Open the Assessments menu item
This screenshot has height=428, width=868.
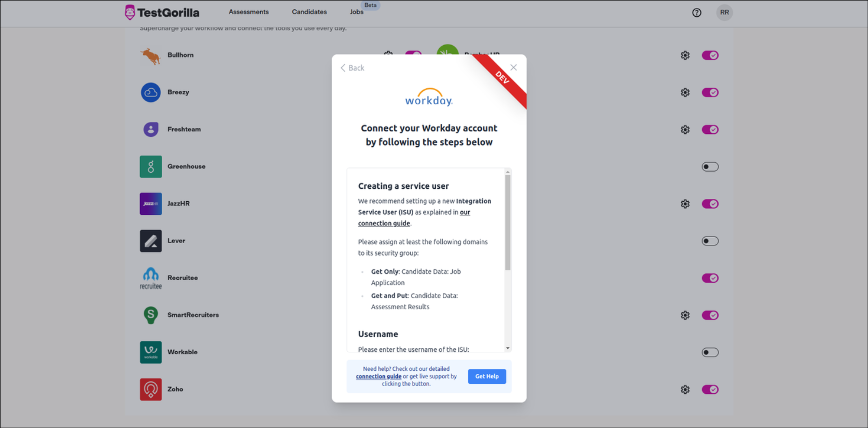pos(248,12)
